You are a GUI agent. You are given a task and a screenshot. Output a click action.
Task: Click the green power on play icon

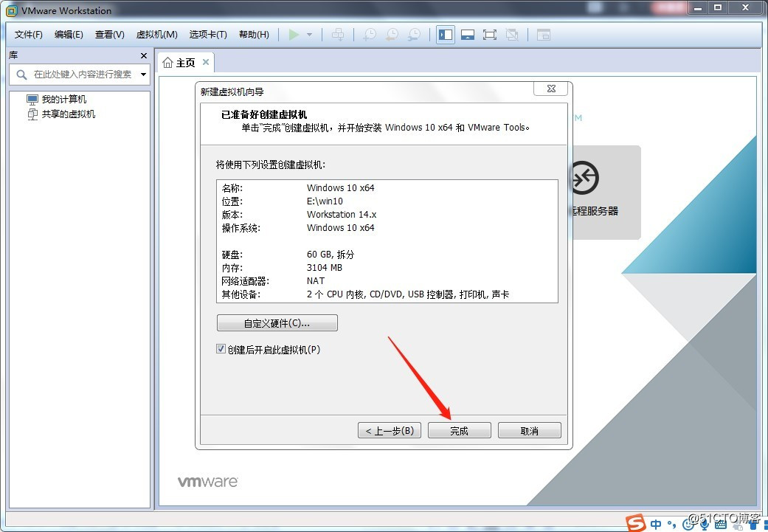294,34
